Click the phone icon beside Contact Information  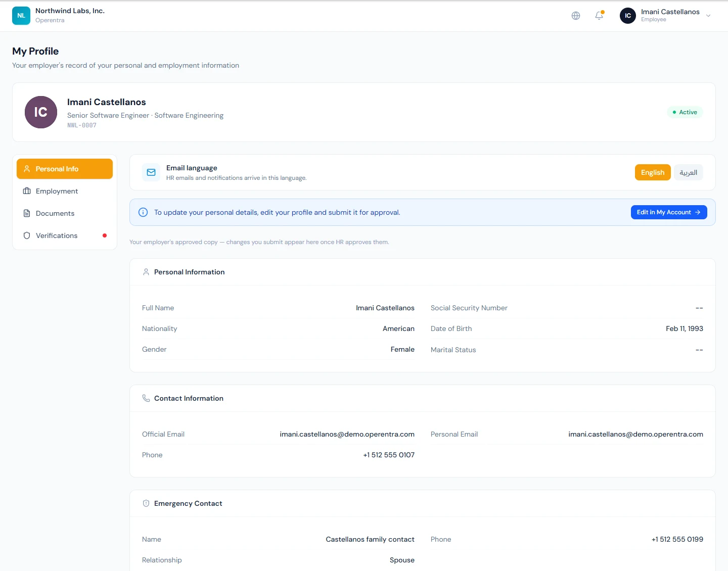(146, 398)
